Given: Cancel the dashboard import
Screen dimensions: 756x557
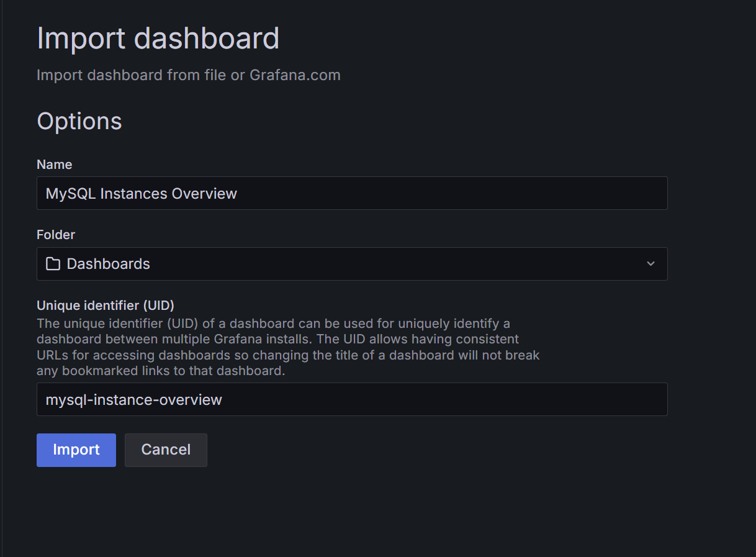Looking at the screenshot, I should point(166,450).
